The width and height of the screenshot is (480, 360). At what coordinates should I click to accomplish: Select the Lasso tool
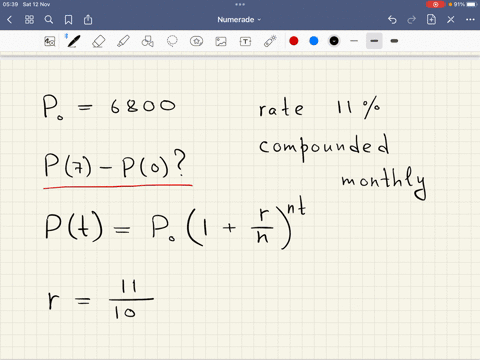point(172,41)
